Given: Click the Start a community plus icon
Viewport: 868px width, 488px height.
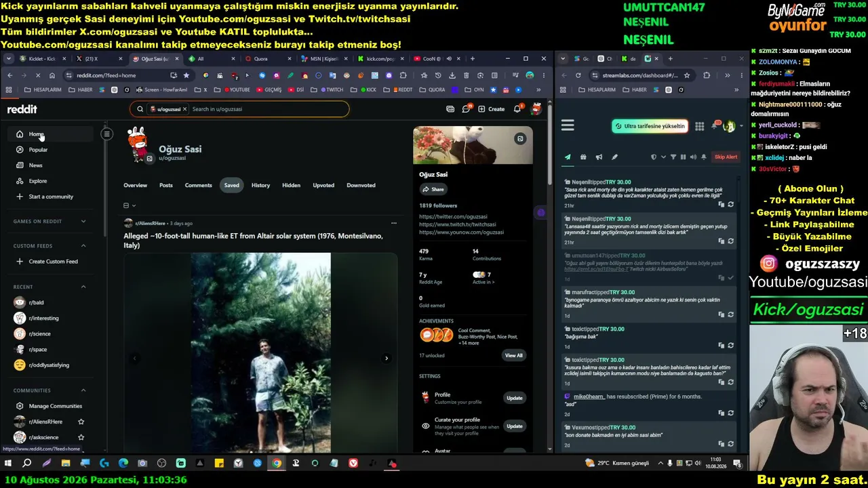Looking at the screenshot, I should pos(20,197).
